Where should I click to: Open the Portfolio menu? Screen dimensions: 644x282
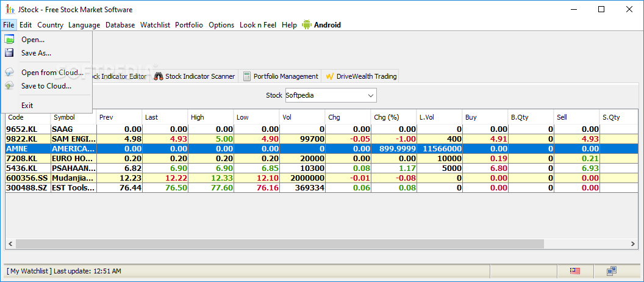click(x=189, y=24)
